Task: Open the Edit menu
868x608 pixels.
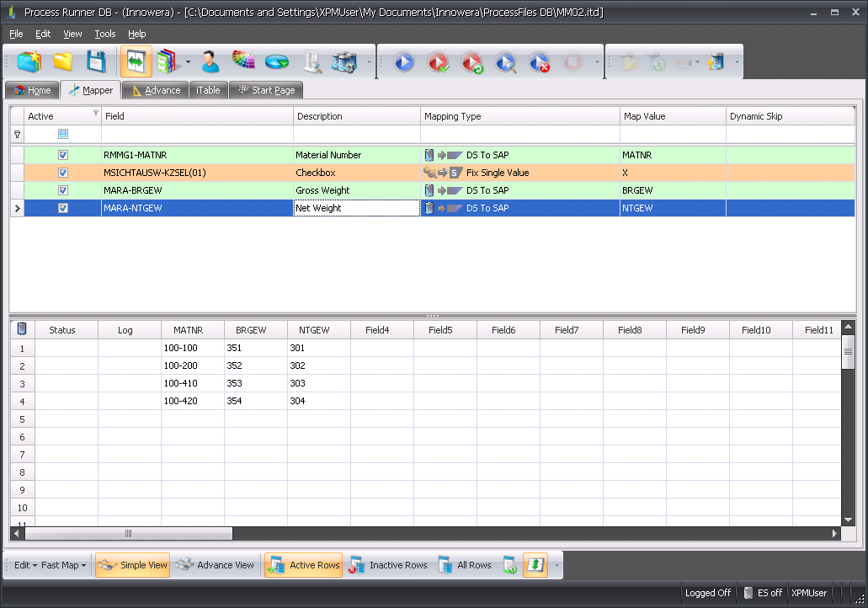Action: (43, 34)
